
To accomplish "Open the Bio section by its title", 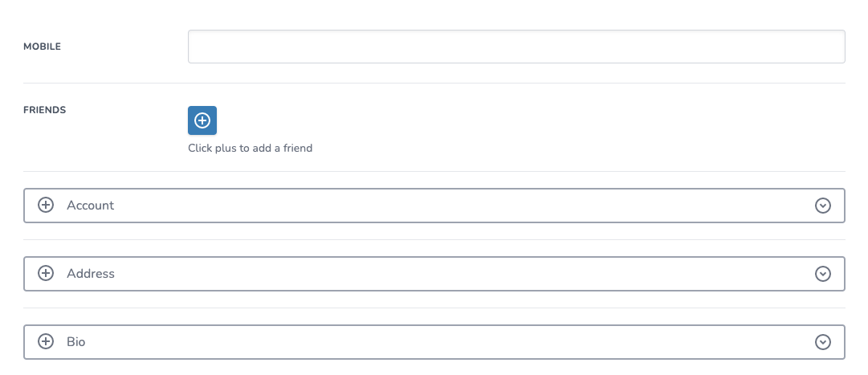I will [x=76, y=342].
